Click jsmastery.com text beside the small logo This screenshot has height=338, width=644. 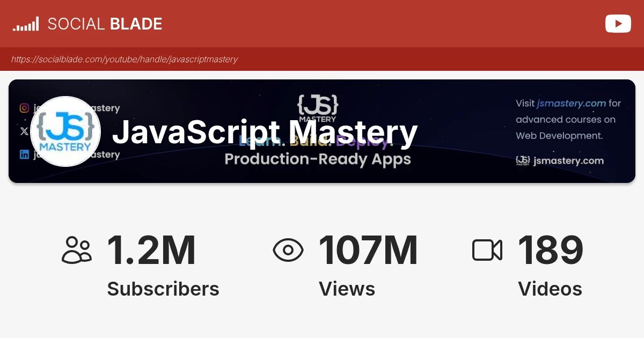(568, 160)
